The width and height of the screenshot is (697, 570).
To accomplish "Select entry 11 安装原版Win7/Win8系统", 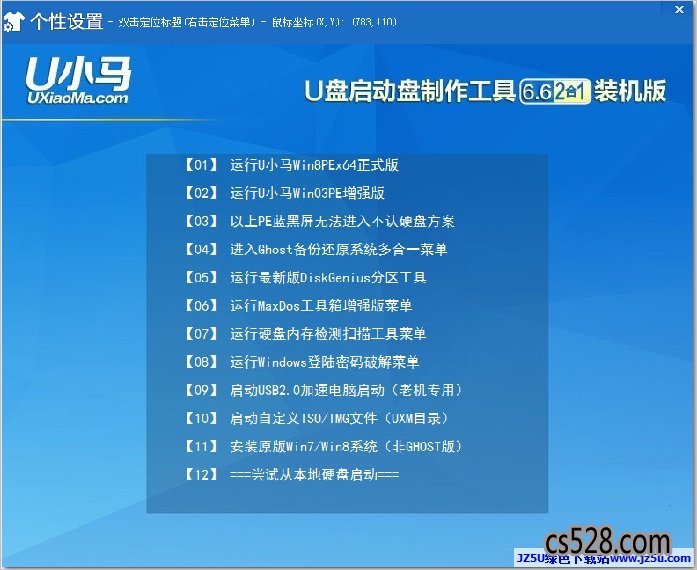I will pos(323,446).
